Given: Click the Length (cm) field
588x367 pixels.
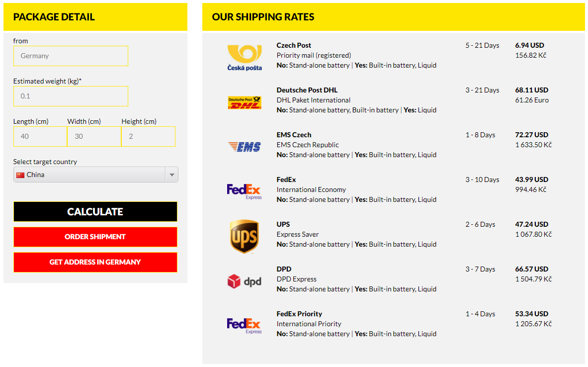Looking at the screenshot, I should [40, 136].
